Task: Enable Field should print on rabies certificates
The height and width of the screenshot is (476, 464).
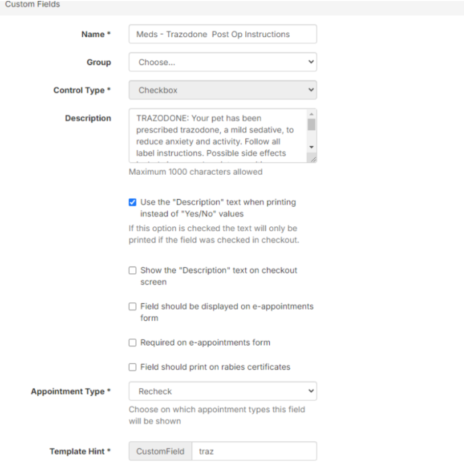Action: (x=133, y=367)
